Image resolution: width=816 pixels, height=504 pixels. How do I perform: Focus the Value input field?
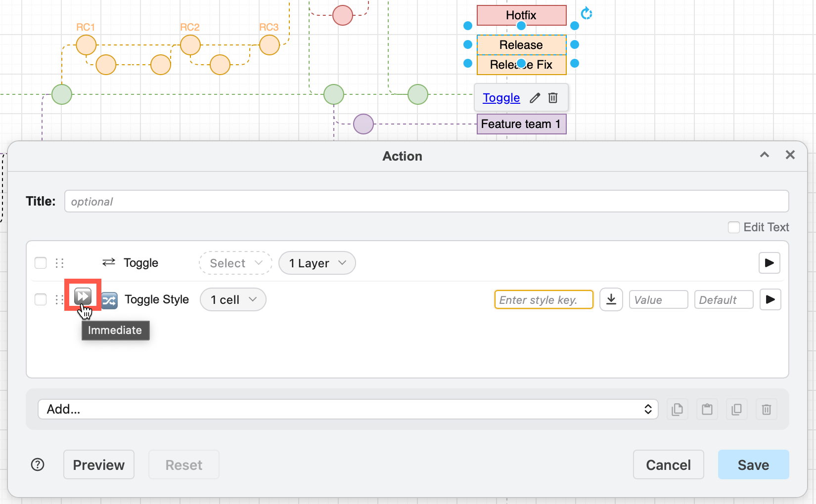(659, 299)
